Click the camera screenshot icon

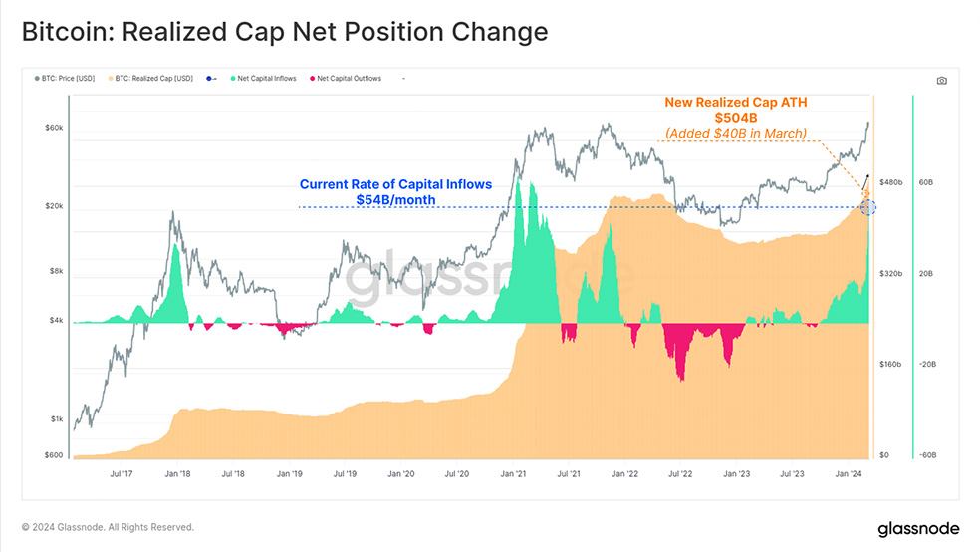pyautogui.click(x=941, y=81)
